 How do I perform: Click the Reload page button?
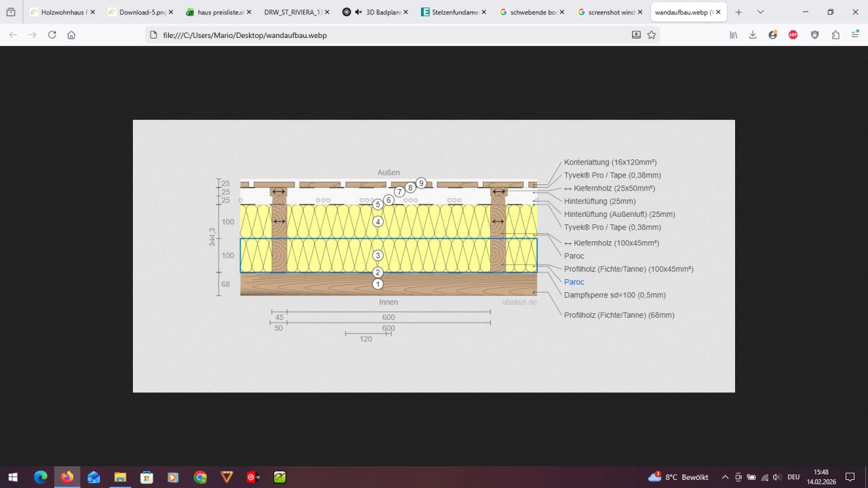coord(52,35)
